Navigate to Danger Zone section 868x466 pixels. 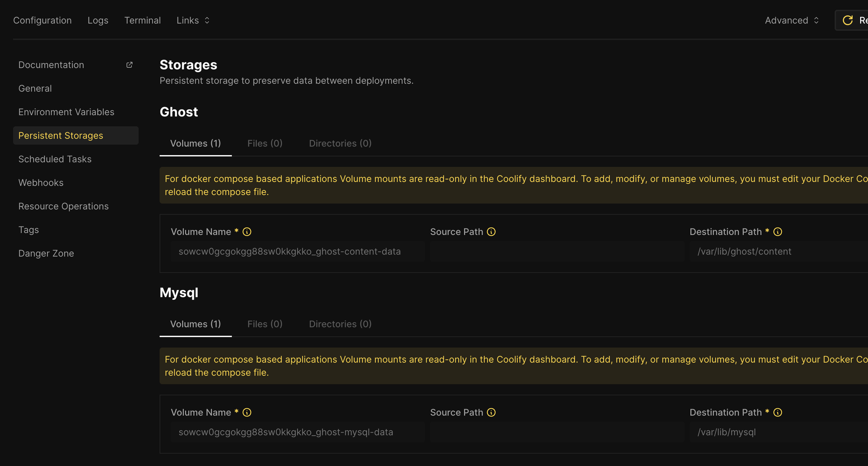(x=46, y=254)
